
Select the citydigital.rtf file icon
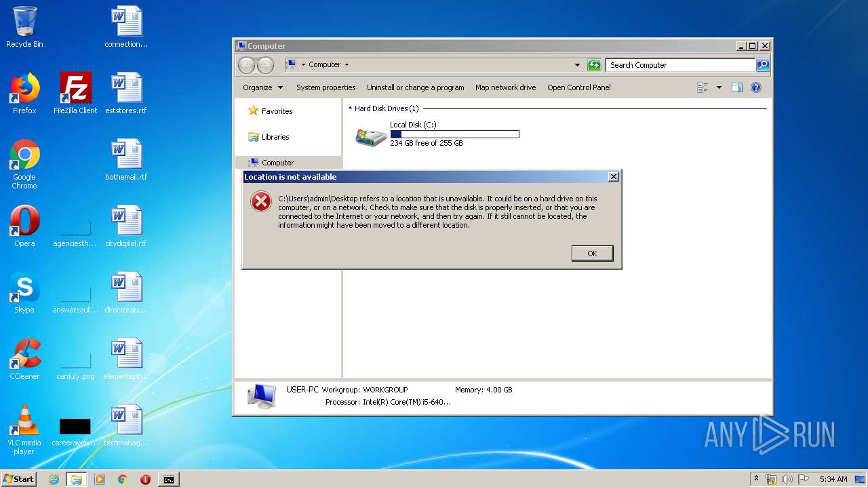click(127, 226)
